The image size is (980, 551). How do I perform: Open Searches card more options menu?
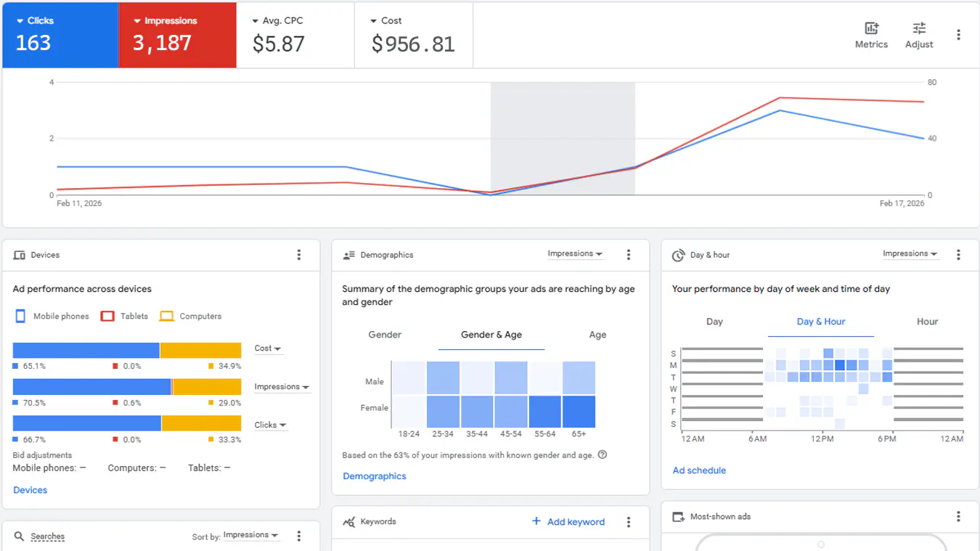(x=299, y=536)
